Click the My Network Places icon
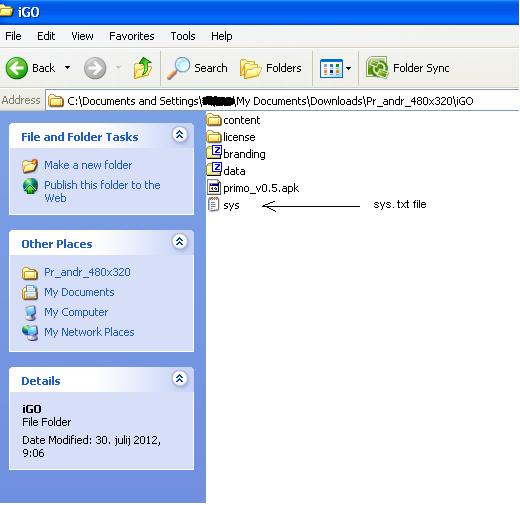The height and width of the screenshot is (505, 520). click(30, 333)
